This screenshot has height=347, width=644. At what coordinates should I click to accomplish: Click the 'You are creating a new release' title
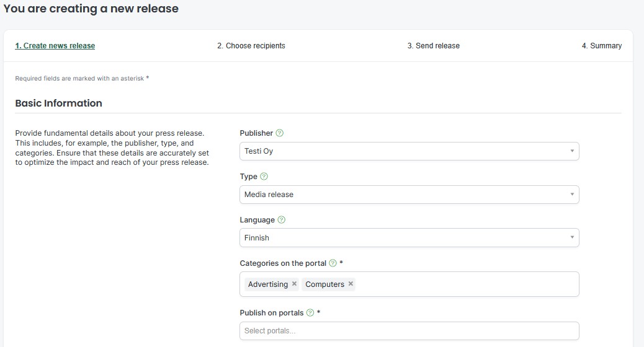pos(91,9)
